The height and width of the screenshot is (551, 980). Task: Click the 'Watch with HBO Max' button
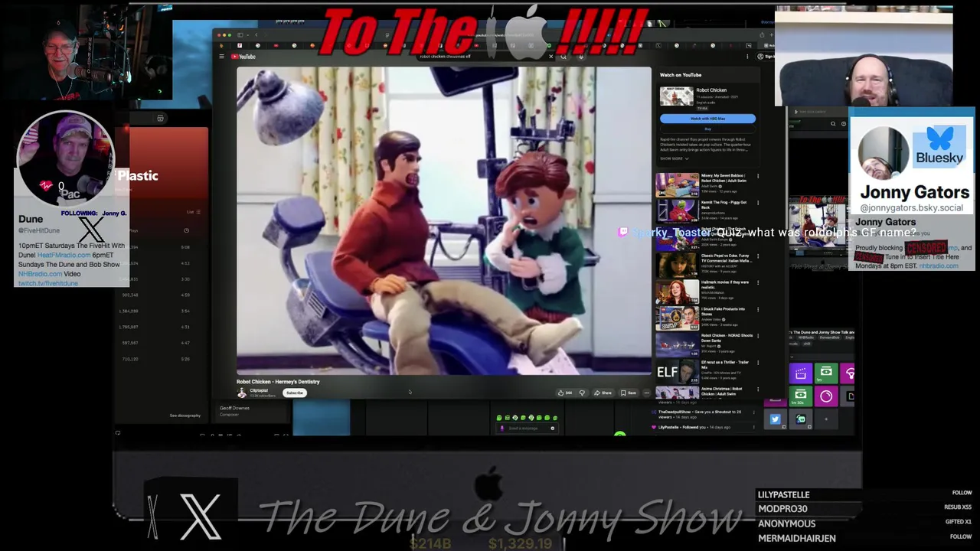point(707,119)
